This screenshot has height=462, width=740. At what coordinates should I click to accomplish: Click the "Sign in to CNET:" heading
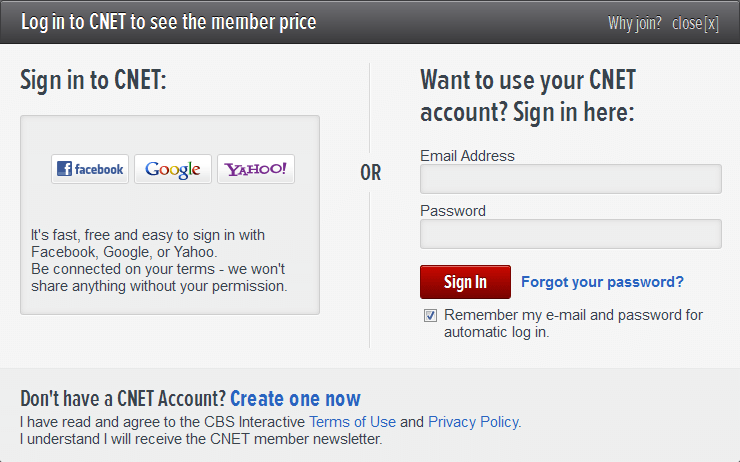pyautogui.click(x=93, y=80)
